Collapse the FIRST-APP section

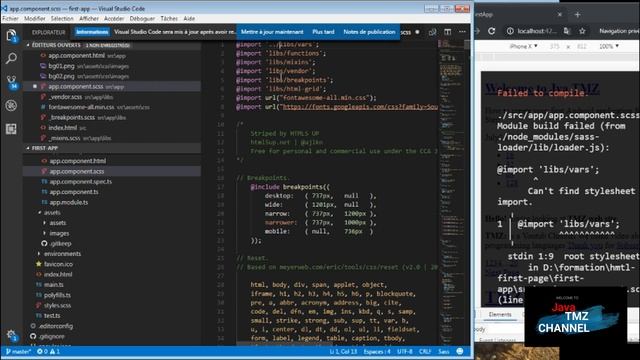click(45, 148)
